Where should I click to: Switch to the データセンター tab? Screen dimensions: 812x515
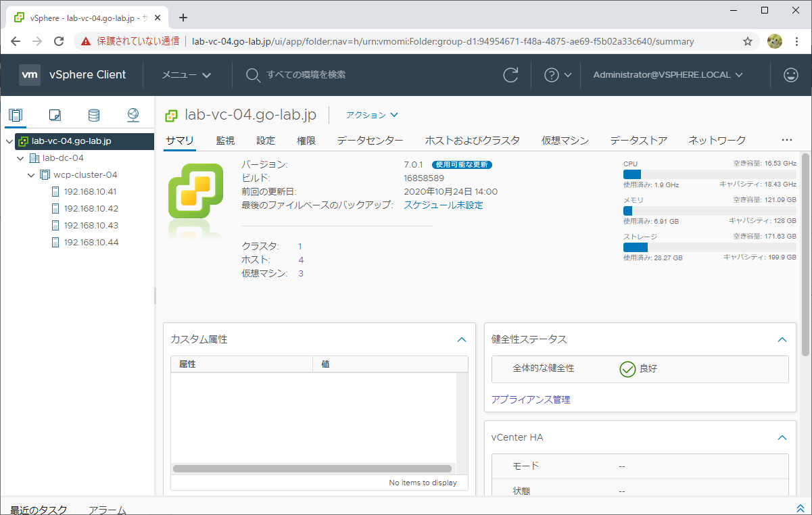(x=371, y=141)
